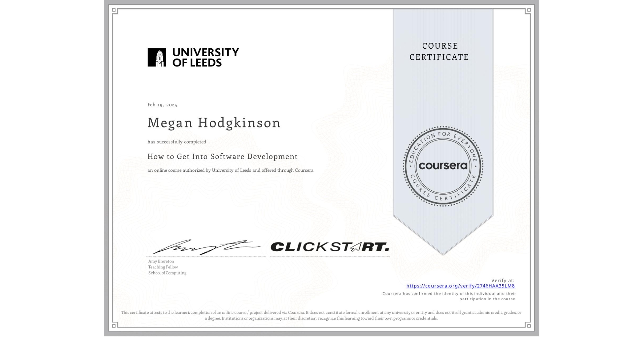Click the Amy Brereton signature
The height and width of the screenshot is (337, 644).
point(206,247)
